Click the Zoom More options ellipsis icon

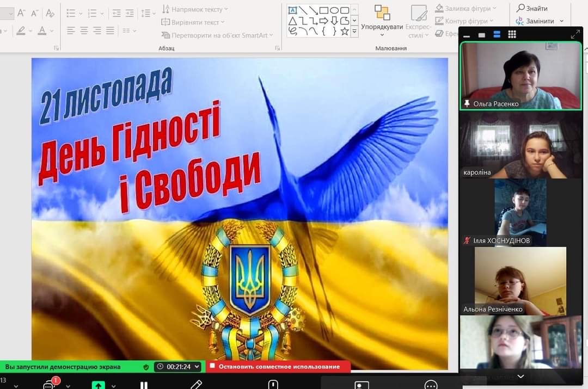[x=431, y=385]
